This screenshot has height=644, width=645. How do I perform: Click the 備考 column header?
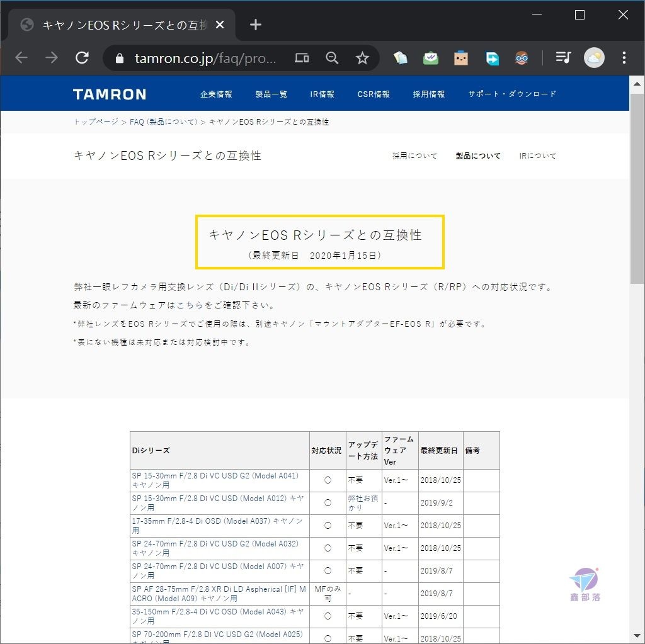[482, 450]
